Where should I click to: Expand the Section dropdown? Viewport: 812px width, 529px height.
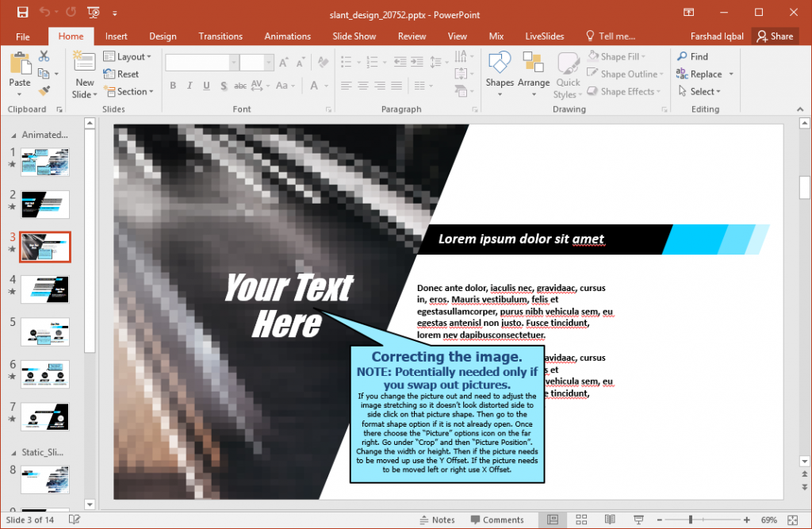coord(129,91)
